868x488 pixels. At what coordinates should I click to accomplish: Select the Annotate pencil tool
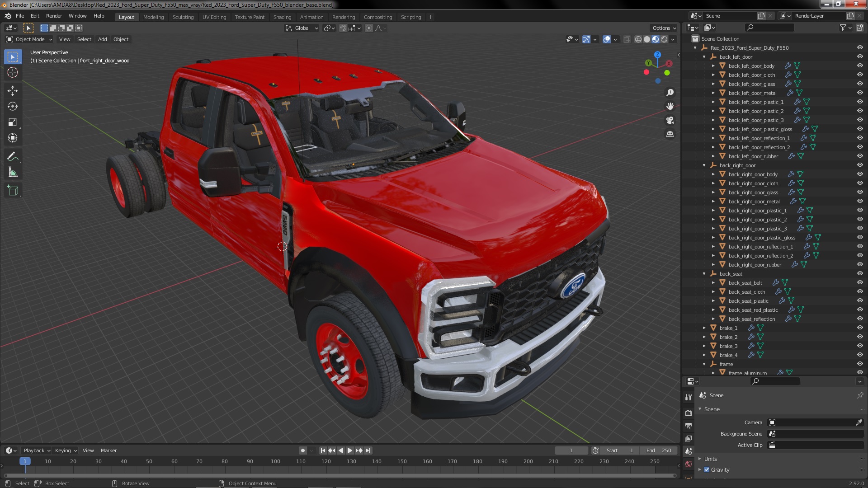[13, 157]
